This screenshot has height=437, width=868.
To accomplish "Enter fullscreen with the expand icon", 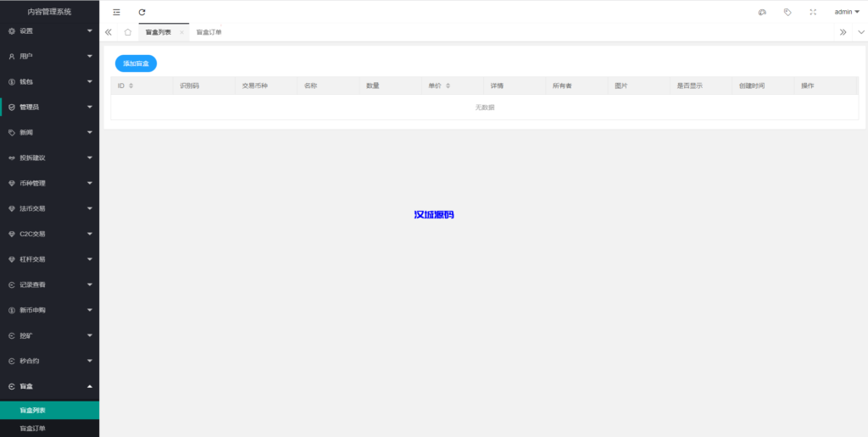I will tap(813, 12).
